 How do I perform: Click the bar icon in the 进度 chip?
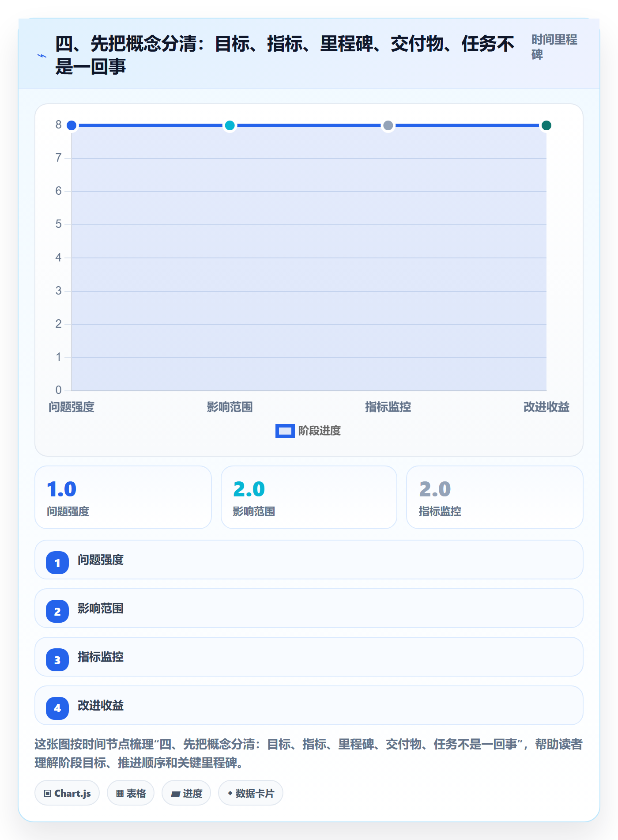click(x=176, y=794)
